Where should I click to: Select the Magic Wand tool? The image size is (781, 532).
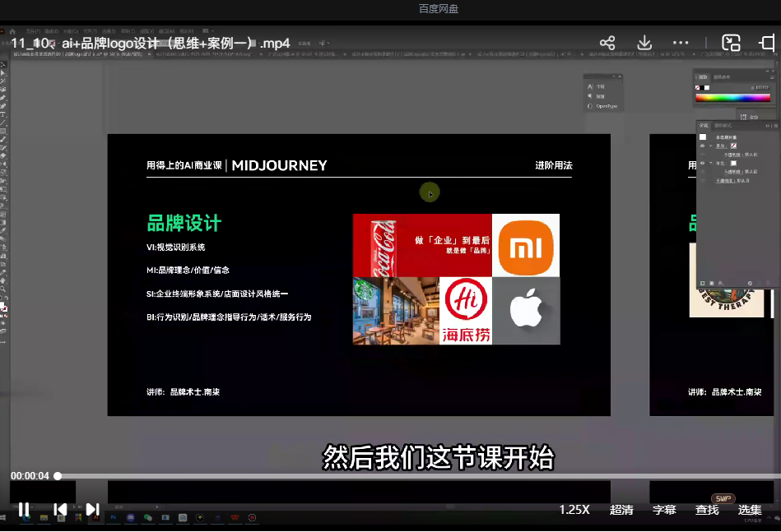point(3,81)
